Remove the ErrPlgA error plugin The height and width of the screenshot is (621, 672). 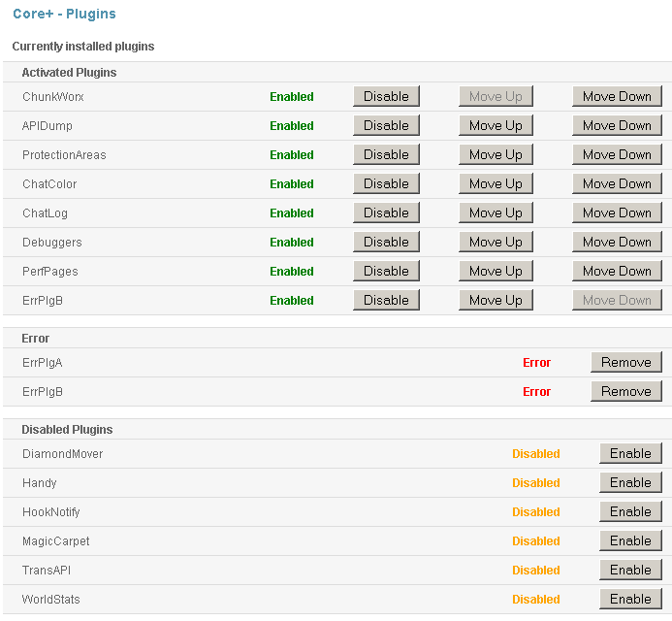point(625,362)
